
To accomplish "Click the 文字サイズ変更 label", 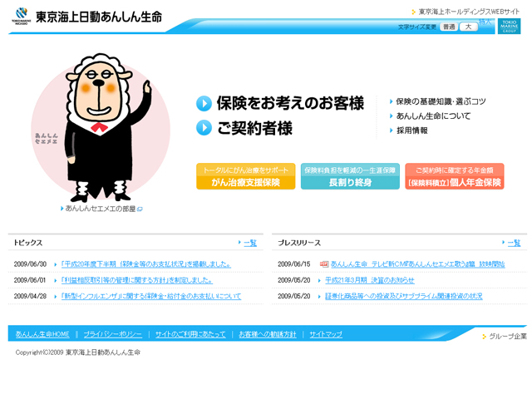I will click(417, 27).
